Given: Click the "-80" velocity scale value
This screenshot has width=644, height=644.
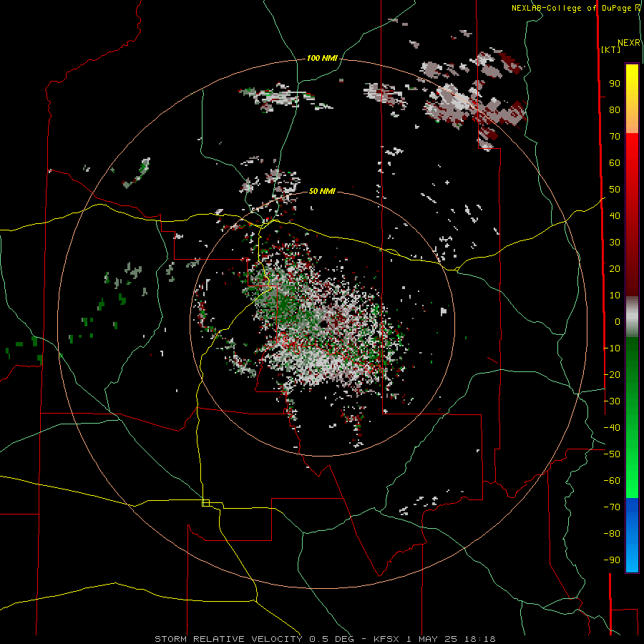Looking at the screenshot, I should pyautogui.click(x=612, y=534).
